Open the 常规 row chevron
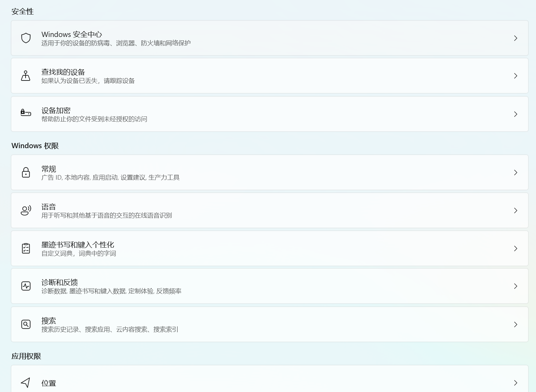This screenshot has height=392, width=536. tap(516, 172)
